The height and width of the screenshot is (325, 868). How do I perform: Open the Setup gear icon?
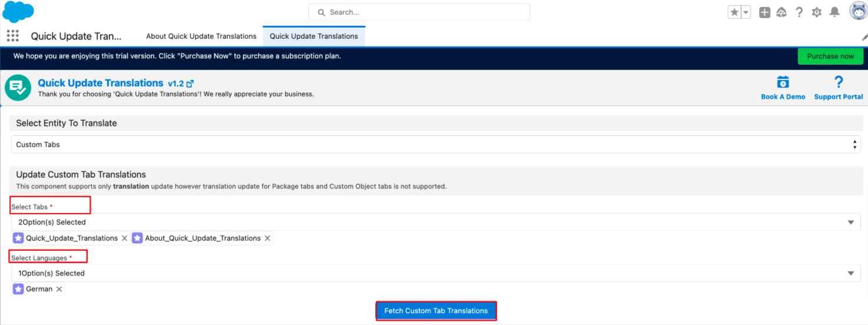pos(817,12)
